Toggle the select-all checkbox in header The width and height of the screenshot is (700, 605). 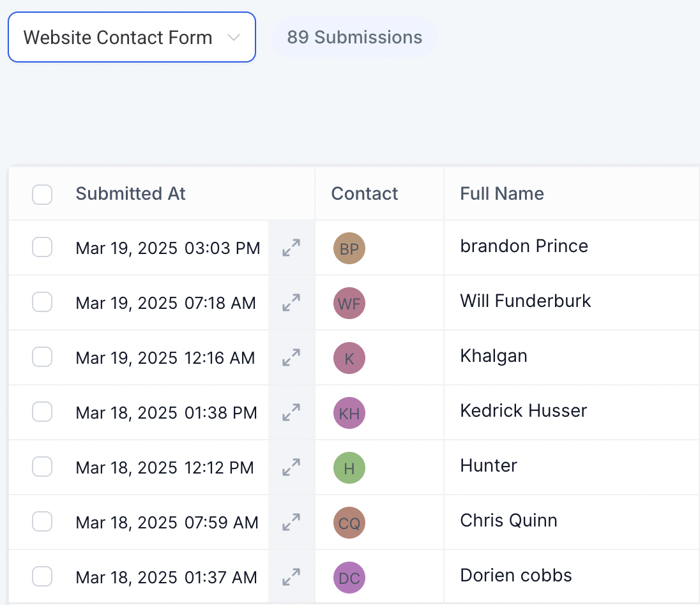pyautogui.click(x=42, y=194)
